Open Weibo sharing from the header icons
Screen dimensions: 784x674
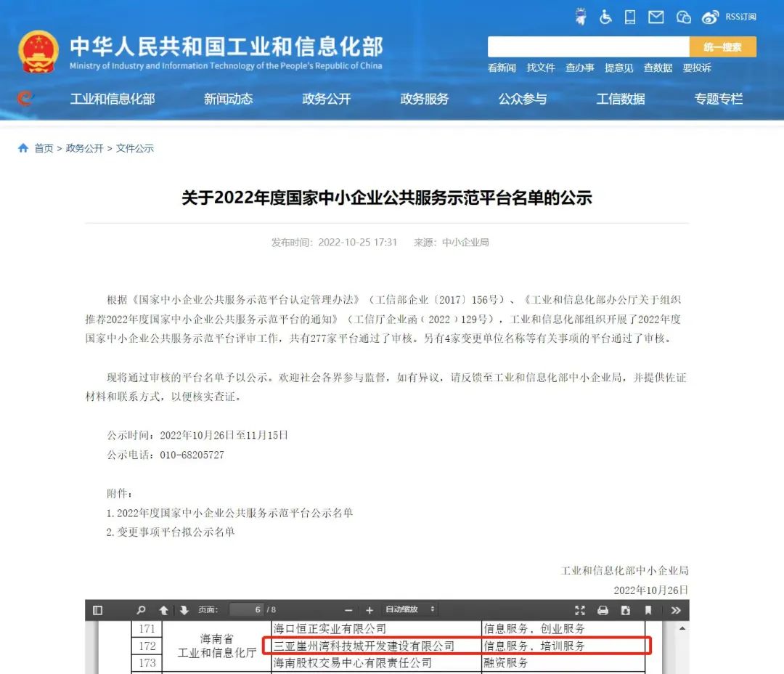pyautogui.click(x=709, y=17)
